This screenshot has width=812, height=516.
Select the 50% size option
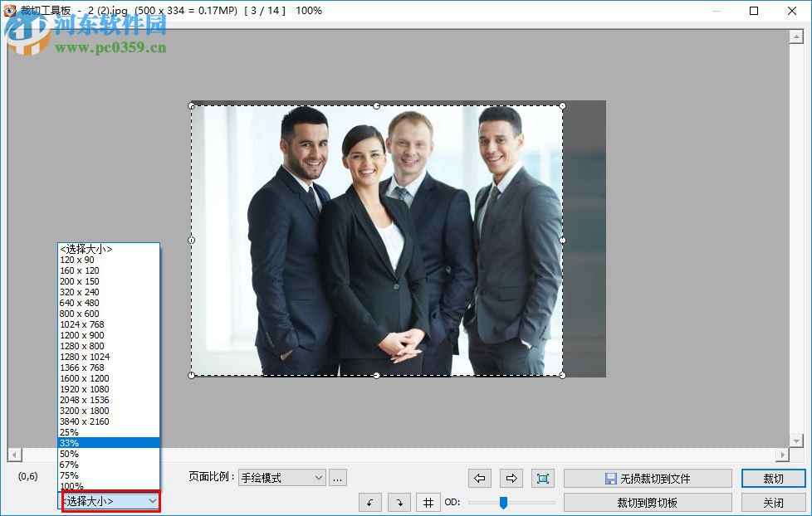pyautogui.click(x=70, y=454)
